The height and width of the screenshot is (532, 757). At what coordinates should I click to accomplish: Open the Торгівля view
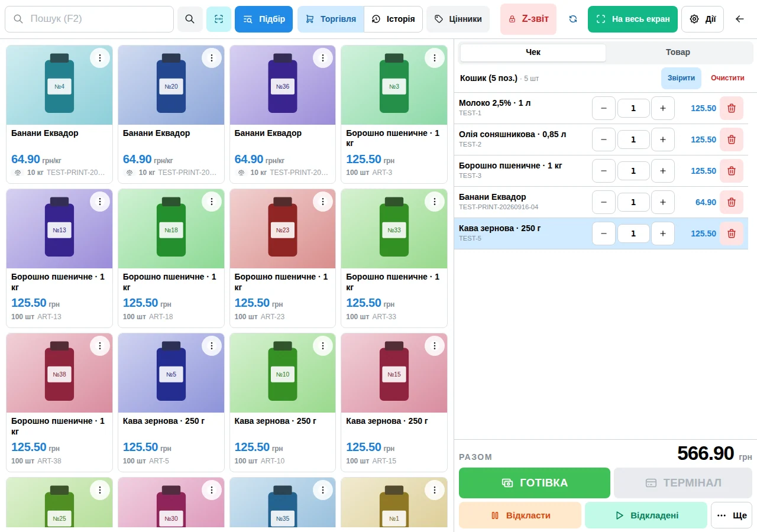point(331,19)
